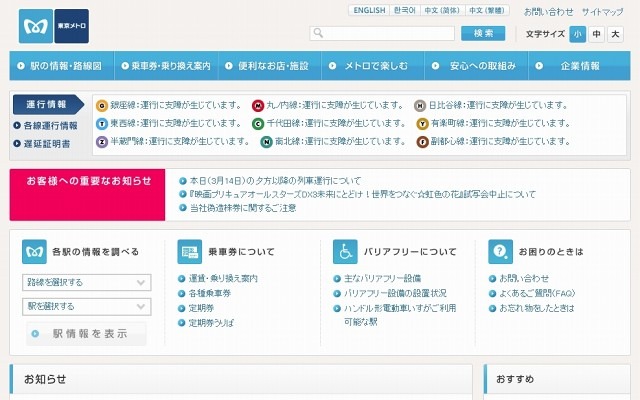This screenshot has width=640, height=400.
Task: Click the 検索 search button
Action: point(483,33)
